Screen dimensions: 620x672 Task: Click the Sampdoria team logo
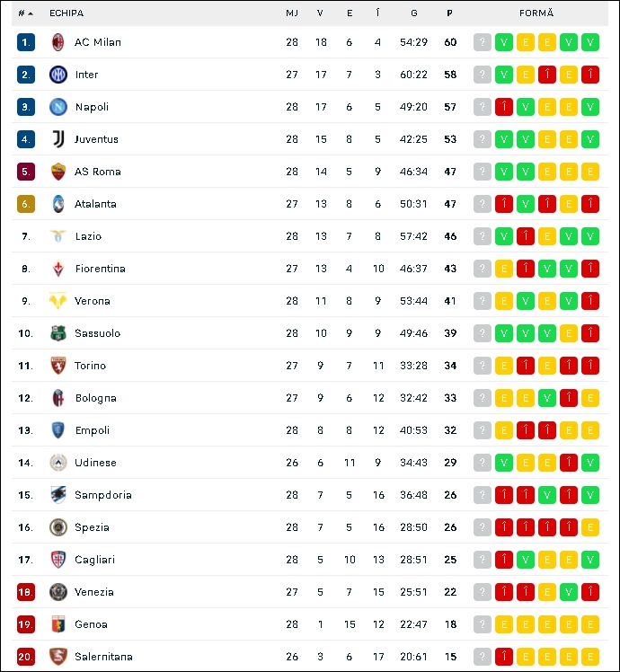click(x=58, y=495)
